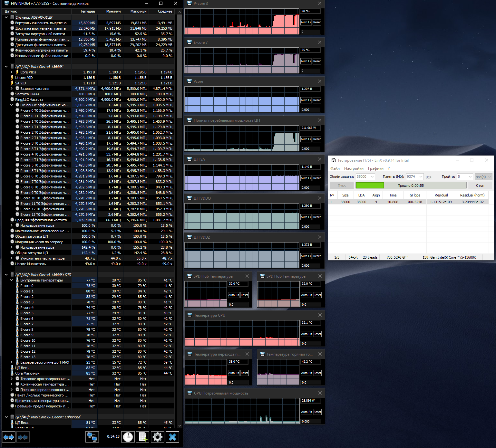Image resolution: width=496 pixels, height=448 pixels.
Task: Collapse the Основные эффективные частоты row
Action: point(12,105)
